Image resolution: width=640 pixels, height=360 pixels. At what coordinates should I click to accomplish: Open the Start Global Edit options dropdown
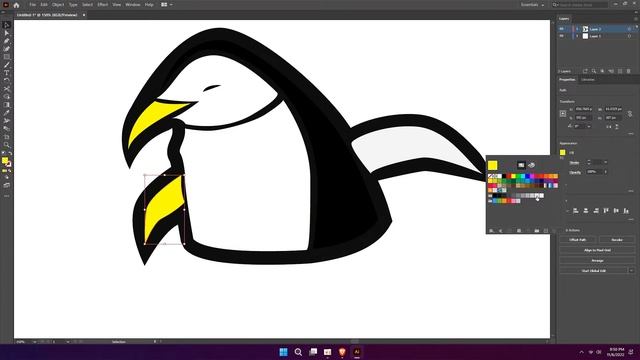(x=631, y=271)
